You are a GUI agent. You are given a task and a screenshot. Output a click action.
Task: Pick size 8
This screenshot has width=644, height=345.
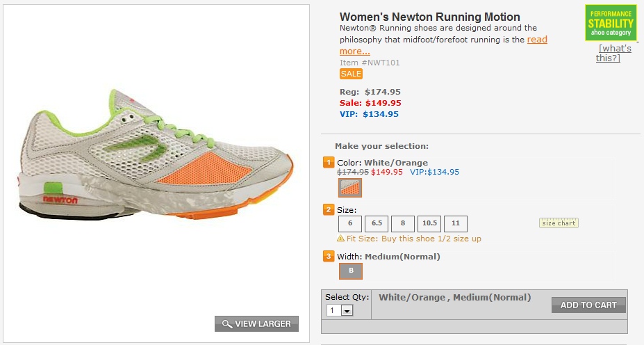pos(403,224)
